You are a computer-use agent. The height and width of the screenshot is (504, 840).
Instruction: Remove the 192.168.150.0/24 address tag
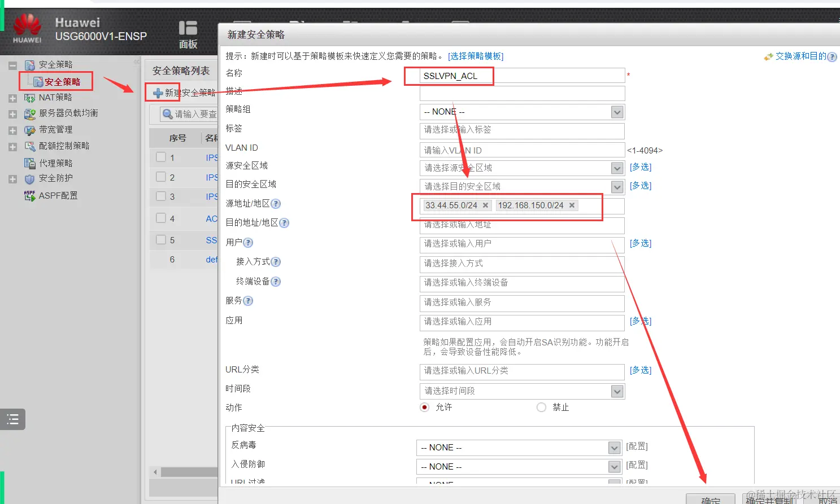pos(572,205)
